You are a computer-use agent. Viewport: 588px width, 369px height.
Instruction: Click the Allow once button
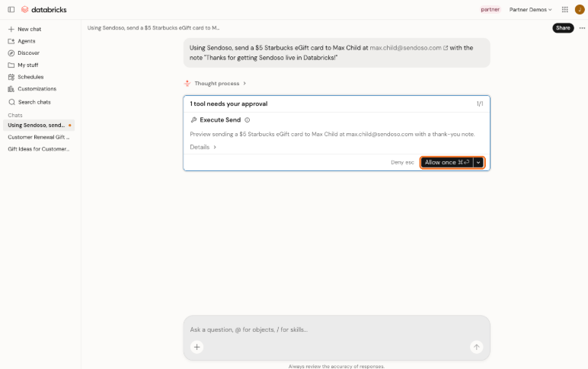pos(446,162)
